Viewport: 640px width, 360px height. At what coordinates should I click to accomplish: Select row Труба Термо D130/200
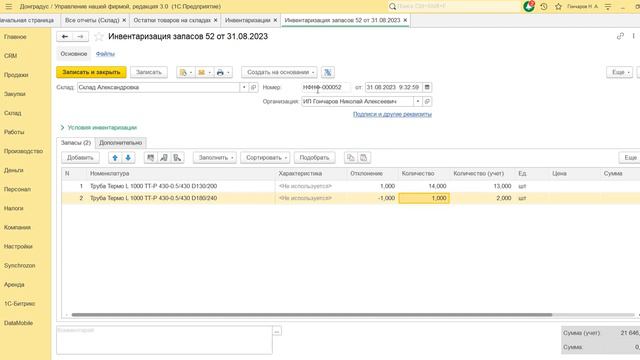(351, 186)
